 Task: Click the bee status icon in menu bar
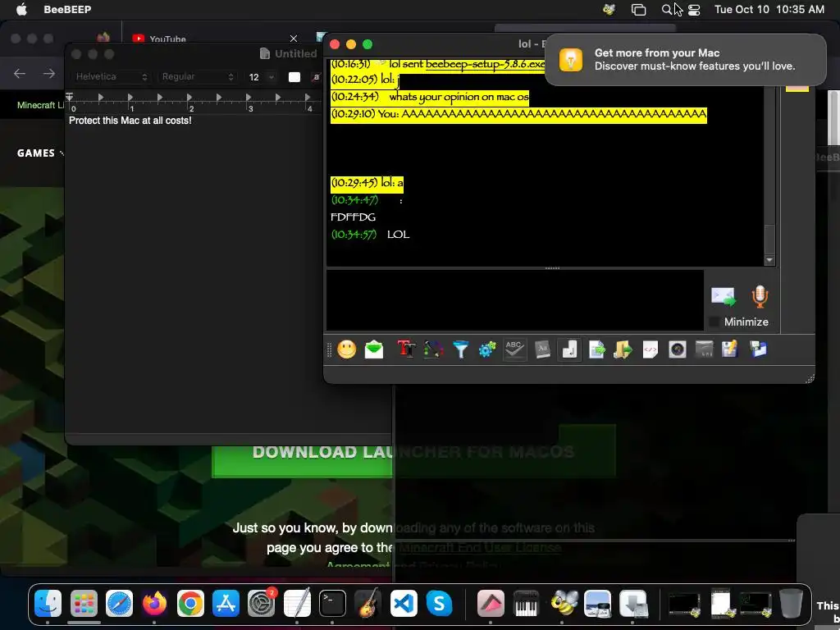[609, 9]
